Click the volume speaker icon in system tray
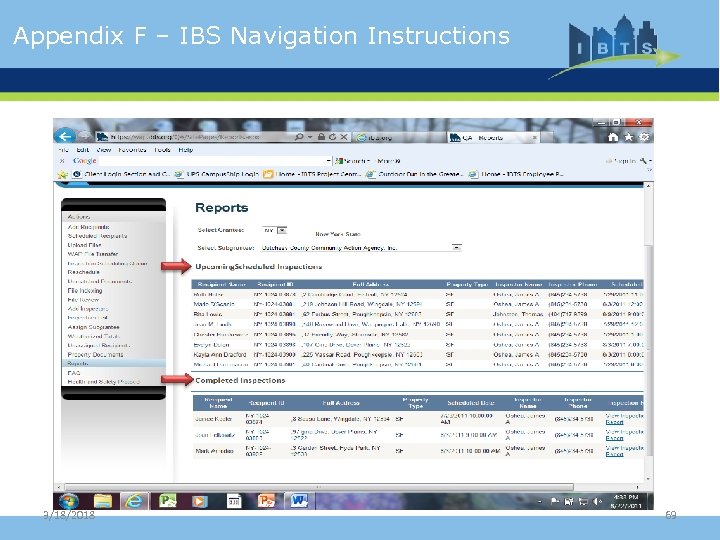This screenshot has height=540, width=720. (597, 501)
